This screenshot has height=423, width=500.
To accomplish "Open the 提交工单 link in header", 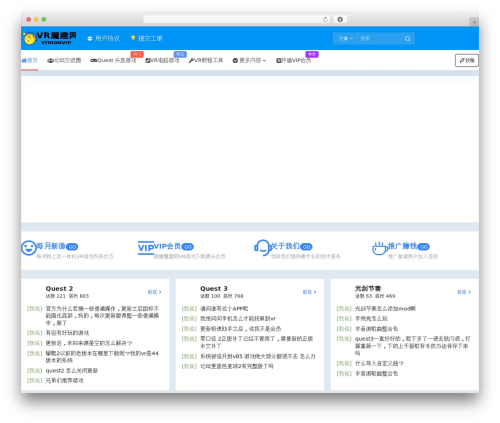I will point(150,38).
